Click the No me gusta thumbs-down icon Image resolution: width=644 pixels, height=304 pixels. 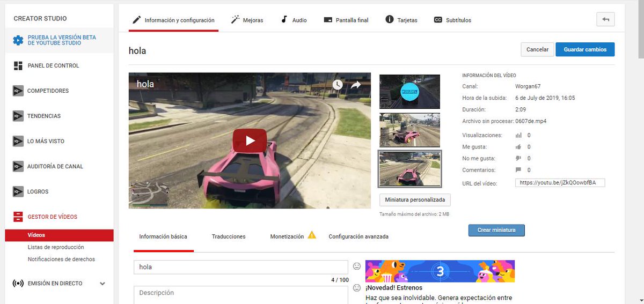519,159
